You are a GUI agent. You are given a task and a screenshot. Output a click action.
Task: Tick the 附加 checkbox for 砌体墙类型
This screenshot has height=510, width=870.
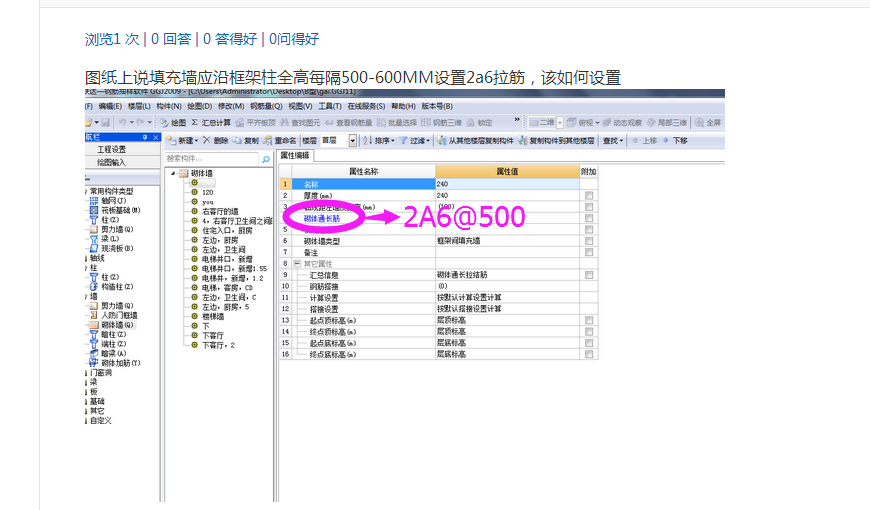(x=589, y=241)
